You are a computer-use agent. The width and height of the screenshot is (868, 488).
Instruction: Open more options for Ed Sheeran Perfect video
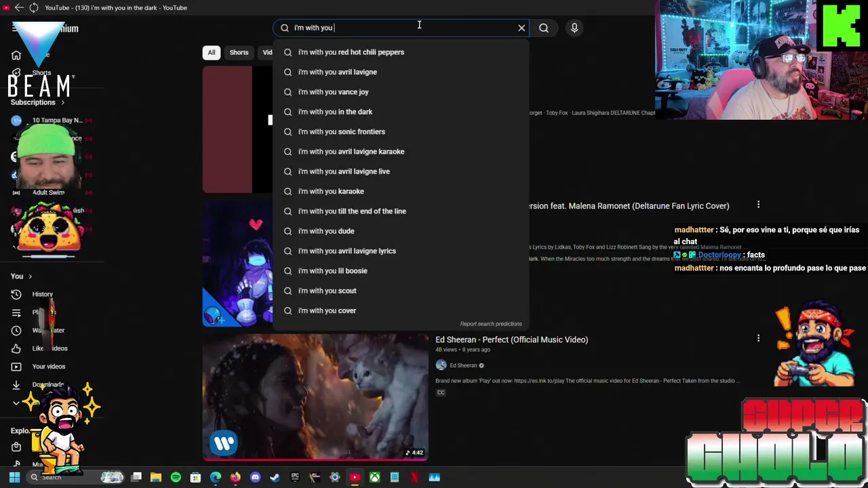(x=758, y=338)
